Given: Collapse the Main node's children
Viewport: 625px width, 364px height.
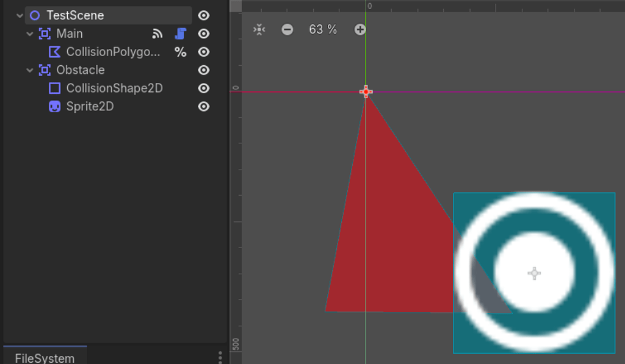Looking at the screenshot, I should pos(30,34).
